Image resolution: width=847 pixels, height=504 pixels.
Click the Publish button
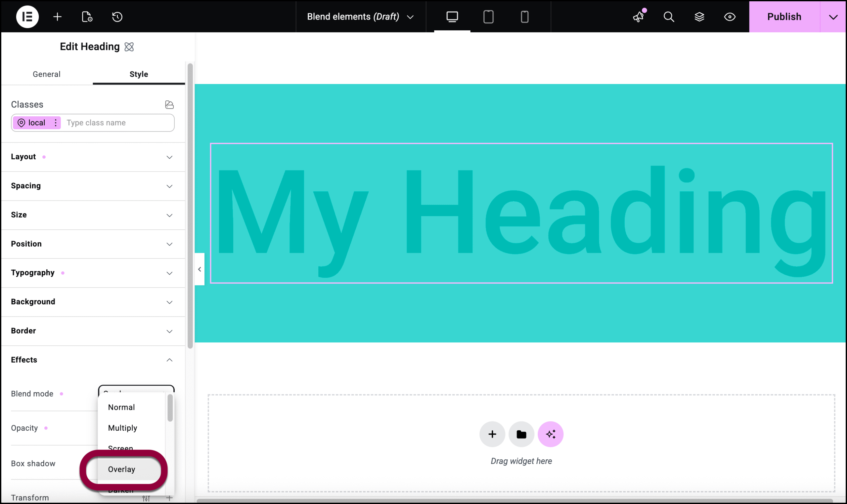tap(784, 17)
